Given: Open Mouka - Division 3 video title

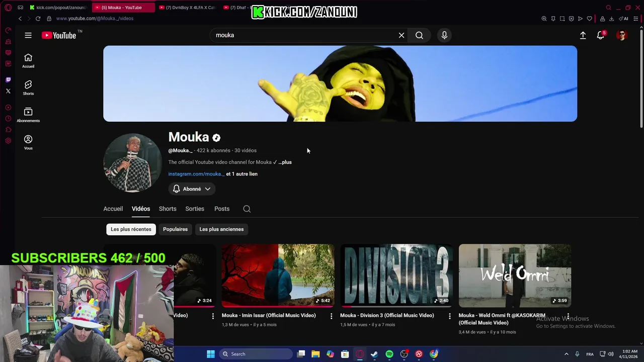Looking at the screenshot, I should (387, 315).
